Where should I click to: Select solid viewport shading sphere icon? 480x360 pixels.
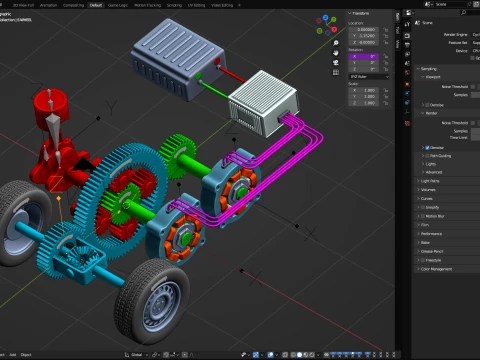[299, 355]
